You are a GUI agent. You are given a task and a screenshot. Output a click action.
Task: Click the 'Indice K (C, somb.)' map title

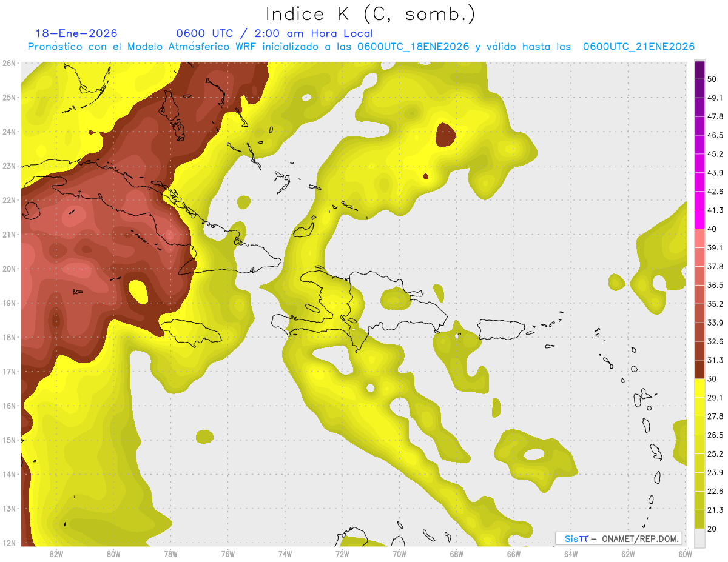coord(370,14)
